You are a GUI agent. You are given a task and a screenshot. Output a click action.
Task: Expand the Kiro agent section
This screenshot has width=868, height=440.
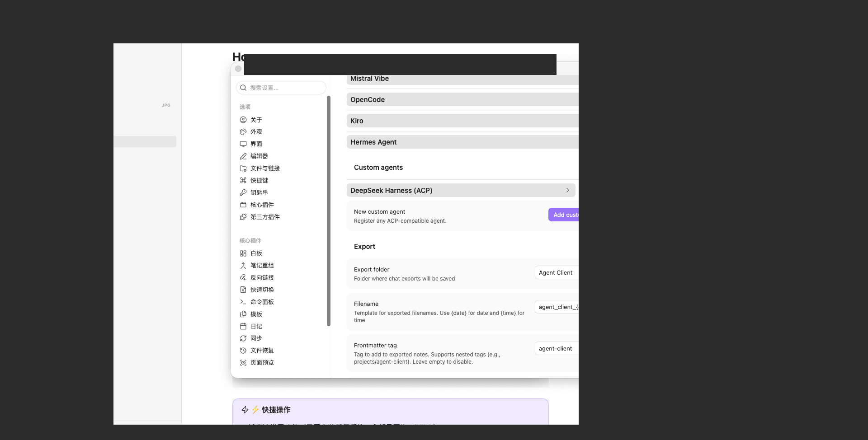(x=462, y=121)
